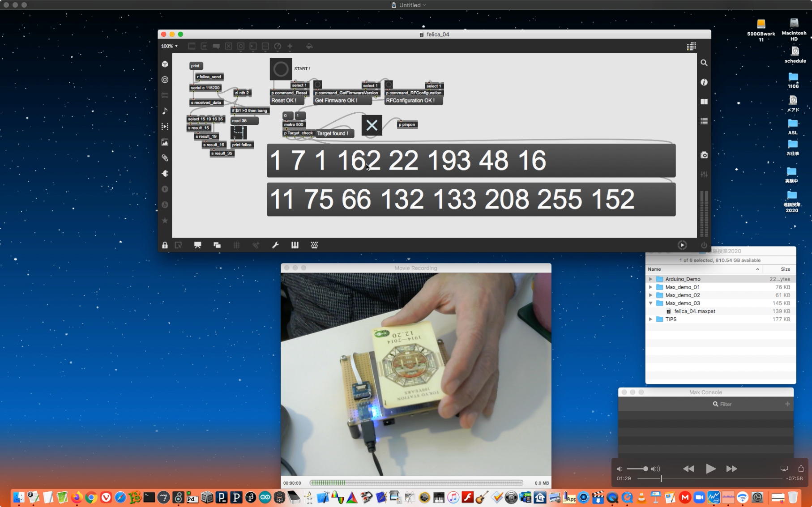This screenshot has height=507, width=812.
Task: Open the snapshots camera icon in right sidebar
Action: coord(704,155)
